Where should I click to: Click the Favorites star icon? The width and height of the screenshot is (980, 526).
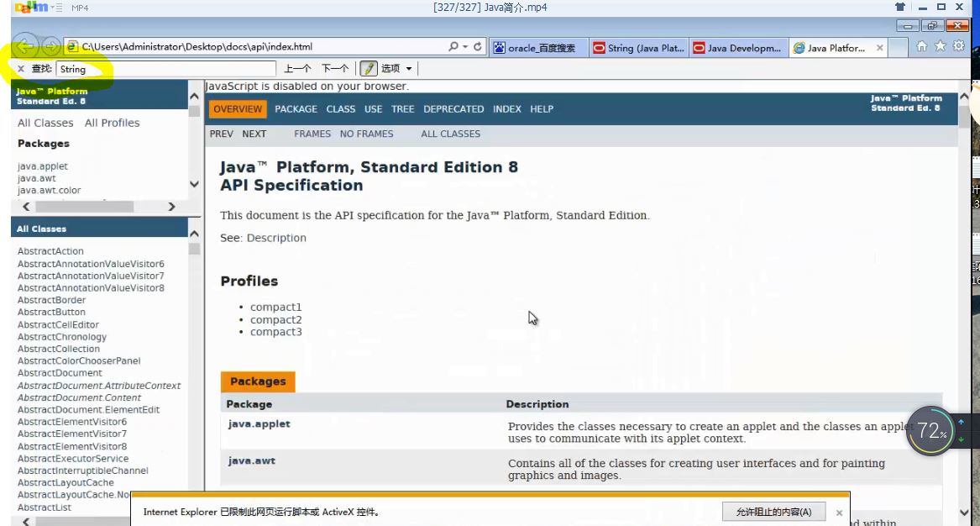click(940, 46)
